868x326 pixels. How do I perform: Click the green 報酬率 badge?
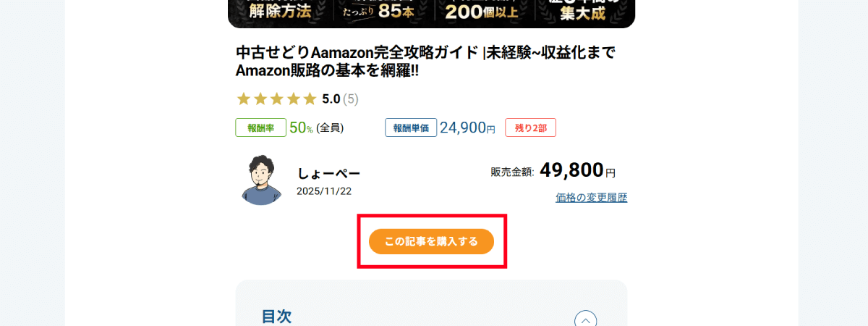tap(260, 128)
